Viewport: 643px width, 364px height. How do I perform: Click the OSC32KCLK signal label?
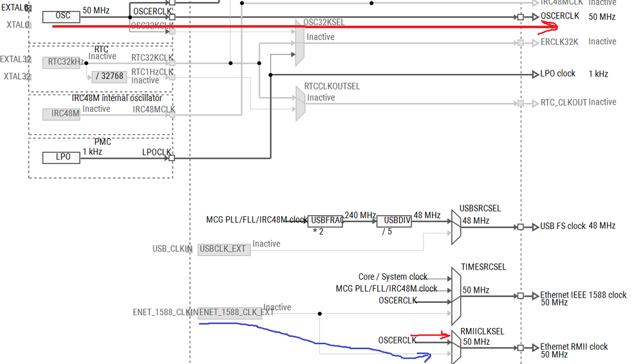coord(152,26)
